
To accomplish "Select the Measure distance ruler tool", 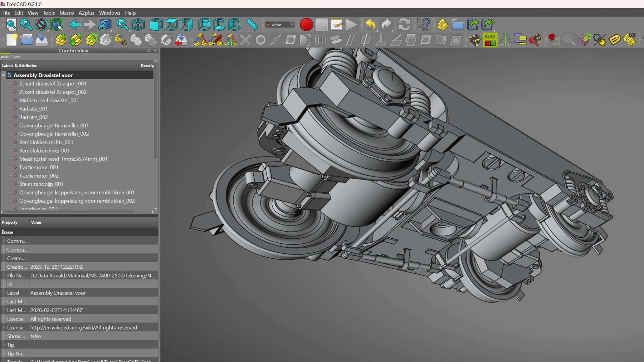I will tap(252, 25).
